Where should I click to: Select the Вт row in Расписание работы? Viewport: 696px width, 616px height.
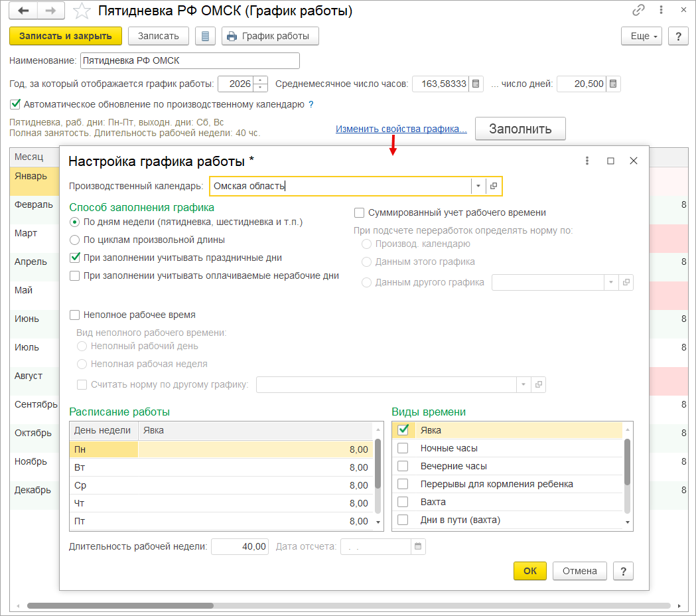219,467
